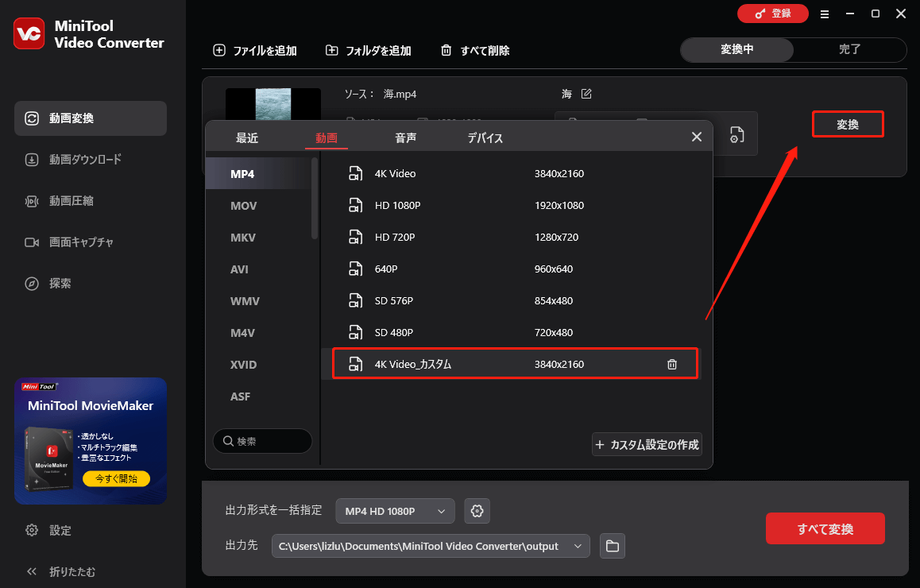Click the すべて削除 trash toolbar item
Screen dimensions: 920x588
(474, 51)
